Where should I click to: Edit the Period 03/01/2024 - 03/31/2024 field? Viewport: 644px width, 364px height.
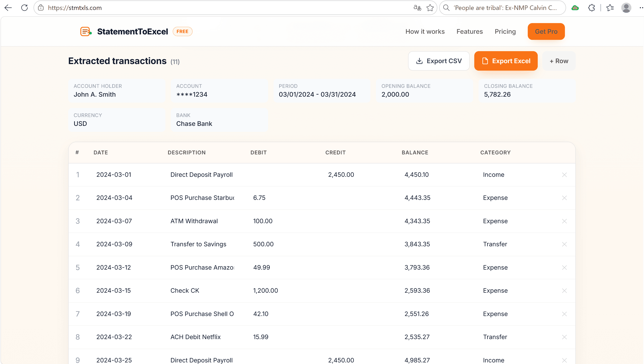click(x=322, y=91)
